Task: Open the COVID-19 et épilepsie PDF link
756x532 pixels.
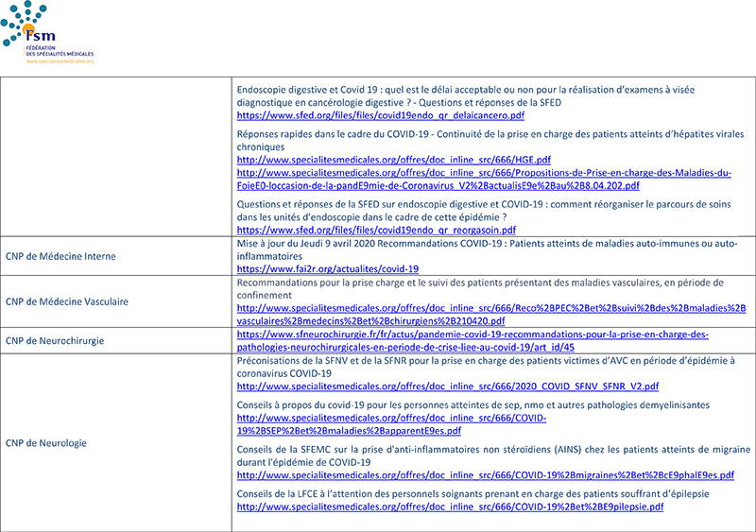Action: 450,506
